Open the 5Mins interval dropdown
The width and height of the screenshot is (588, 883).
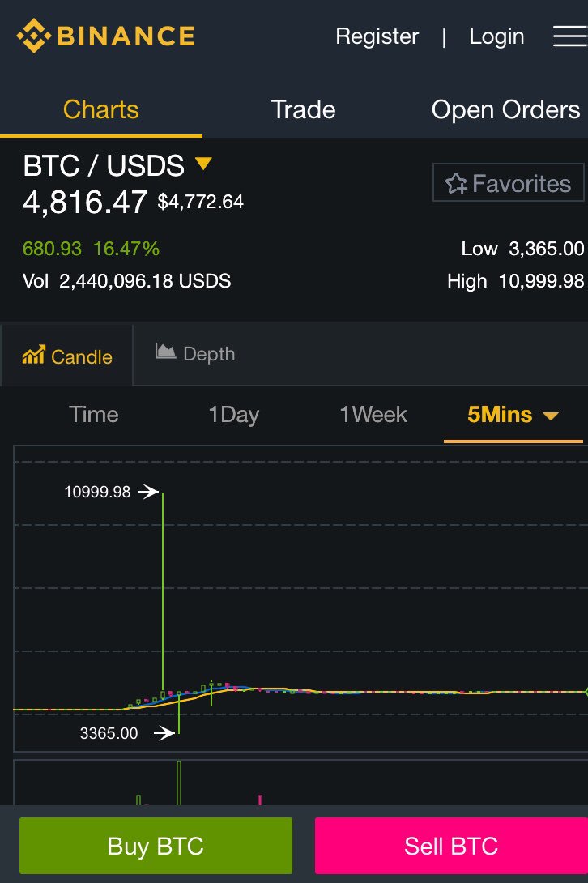click(513, 415)
